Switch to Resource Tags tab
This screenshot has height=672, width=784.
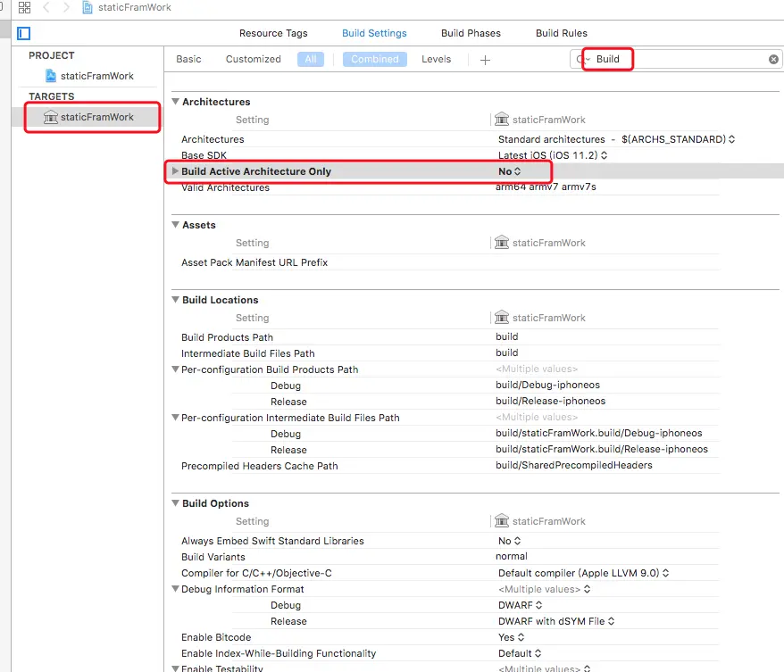pyautogui.click(x=273, y=33)
